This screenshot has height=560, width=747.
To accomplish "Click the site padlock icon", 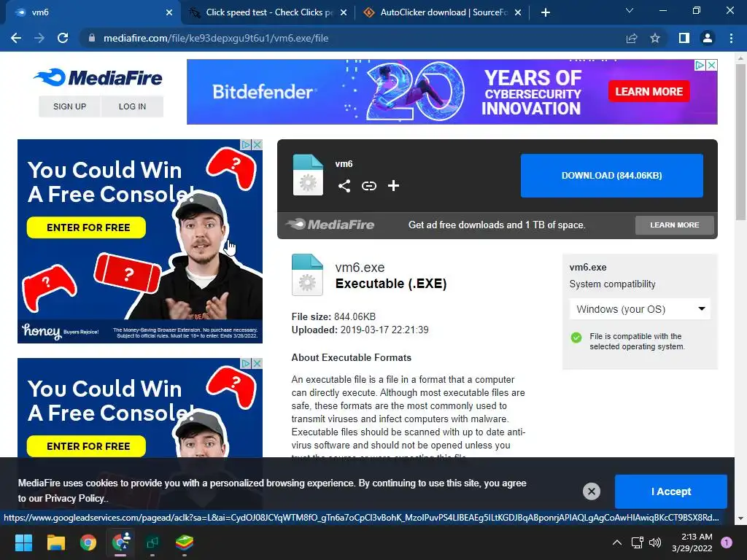I will tap(92, 38).
